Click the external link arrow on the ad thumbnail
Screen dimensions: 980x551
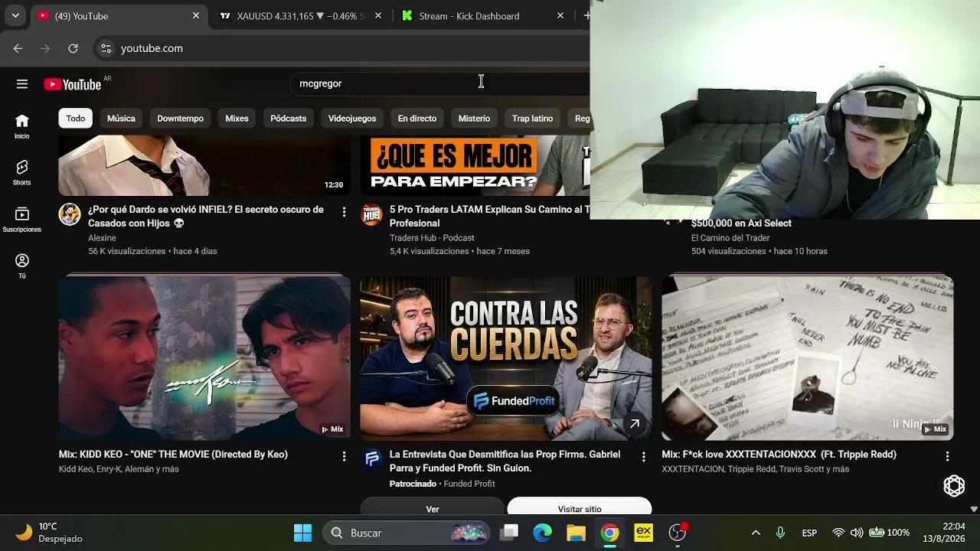point(634,424)
